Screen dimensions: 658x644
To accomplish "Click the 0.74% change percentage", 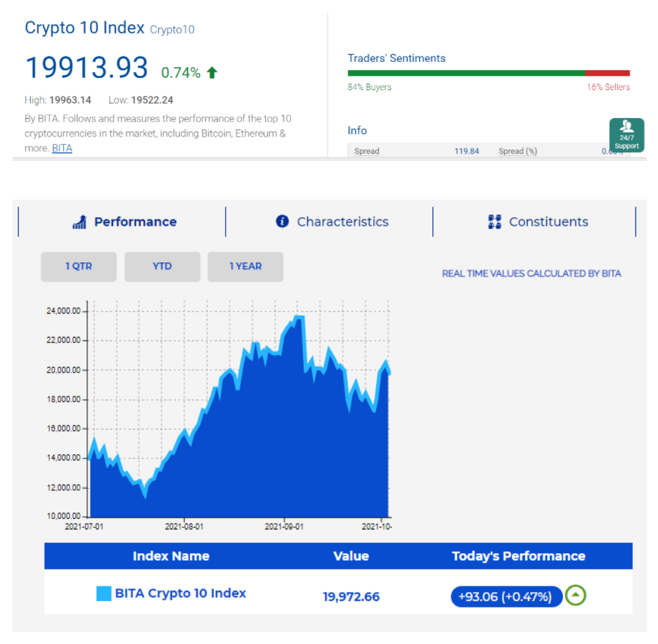I will click(181, 72).
